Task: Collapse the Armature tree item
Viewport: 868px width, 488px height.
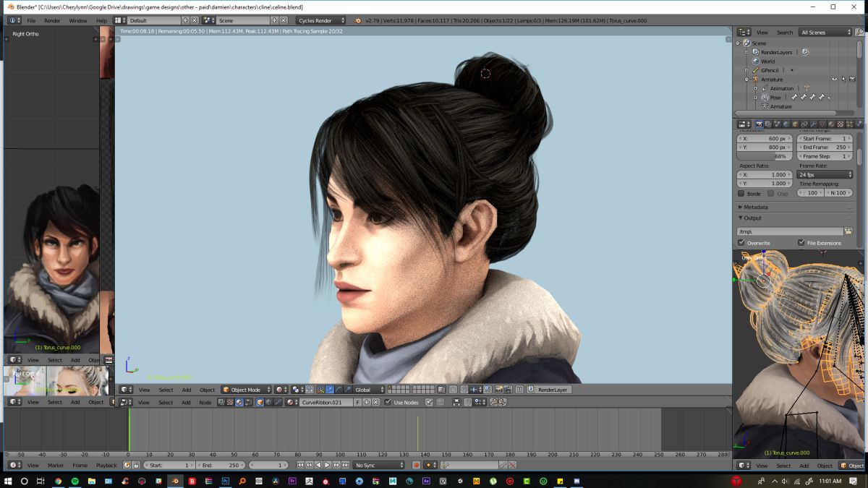Action: (x=746, y=80)
